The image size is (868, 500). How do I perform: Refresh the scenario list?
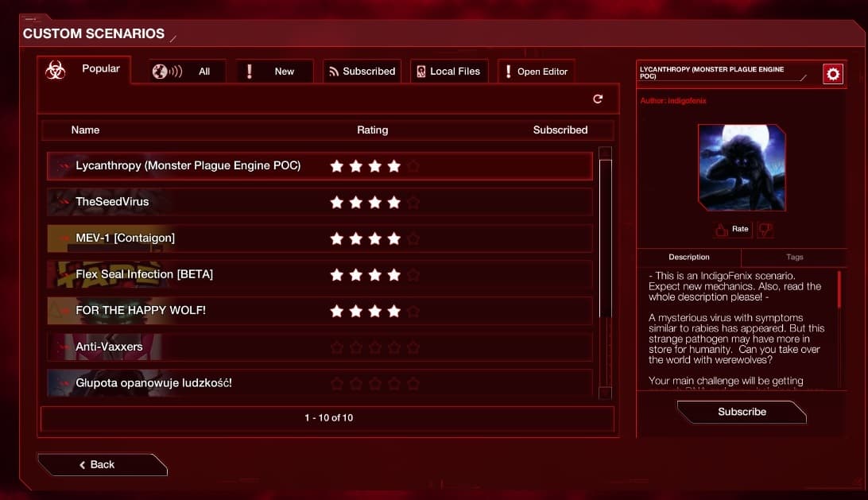(598, 99)
